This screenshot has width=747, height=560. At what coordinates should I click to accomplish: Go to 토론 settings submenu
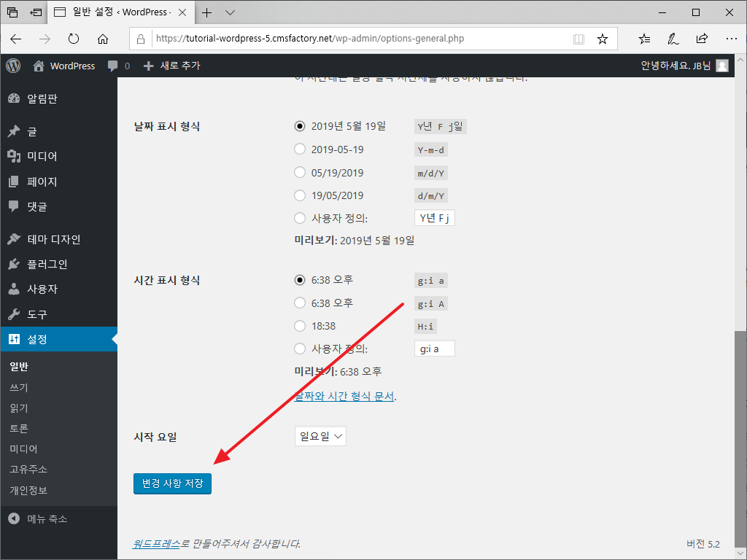(19, 428)
